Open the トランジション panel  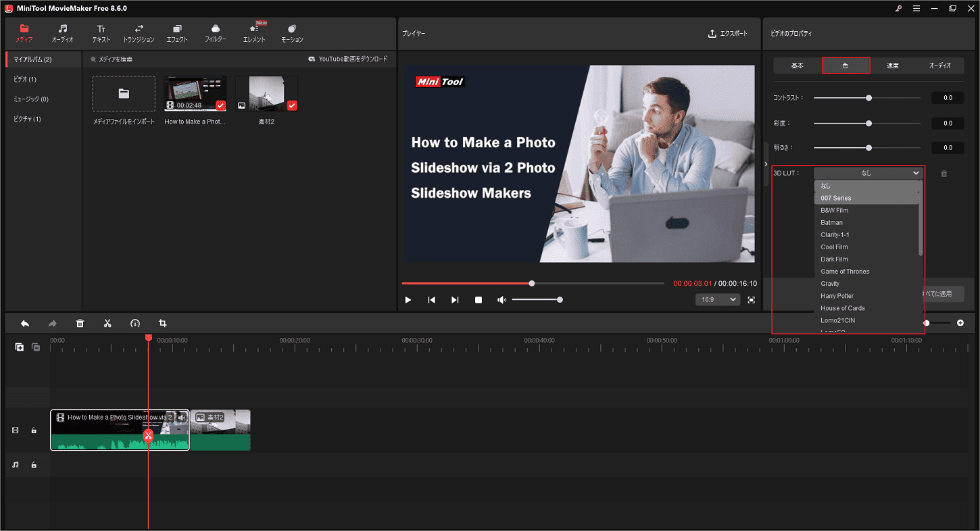pyautogui.click(x=139, y=32)
